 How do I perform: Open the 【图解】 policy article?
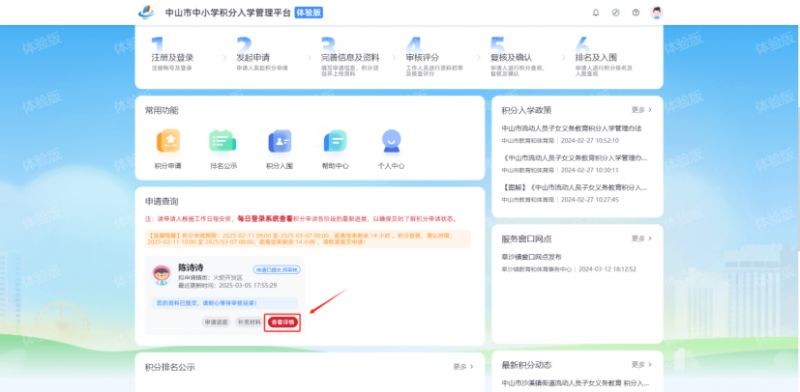pos(574,187)
